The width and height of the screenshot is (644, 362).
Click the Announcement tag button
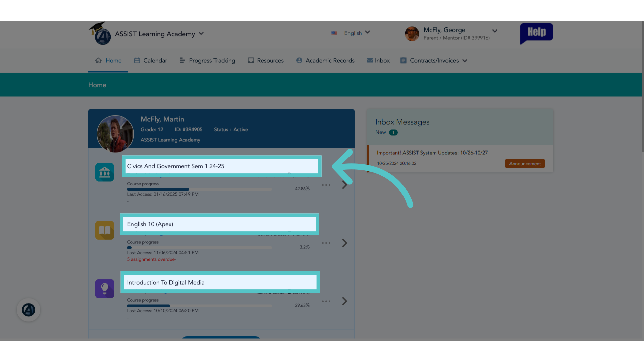(525, 164)
